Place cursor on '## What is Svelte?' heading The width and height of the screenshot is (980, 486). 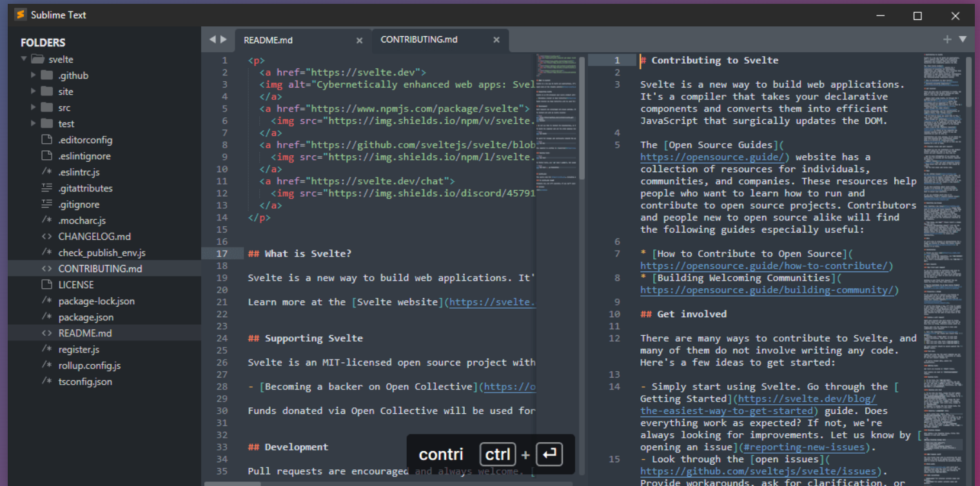(300, 253)
